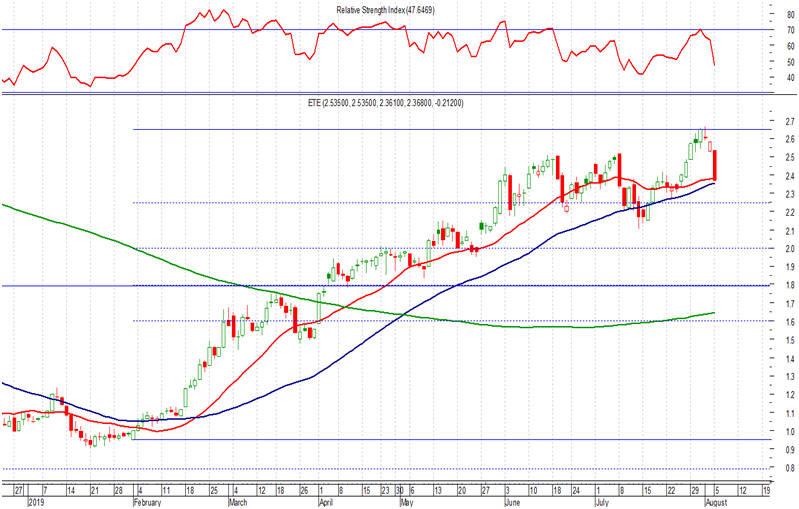The image size is (799, 509).
Task: Click the 10 date tick in June
Action: click(x=533, y=491)
